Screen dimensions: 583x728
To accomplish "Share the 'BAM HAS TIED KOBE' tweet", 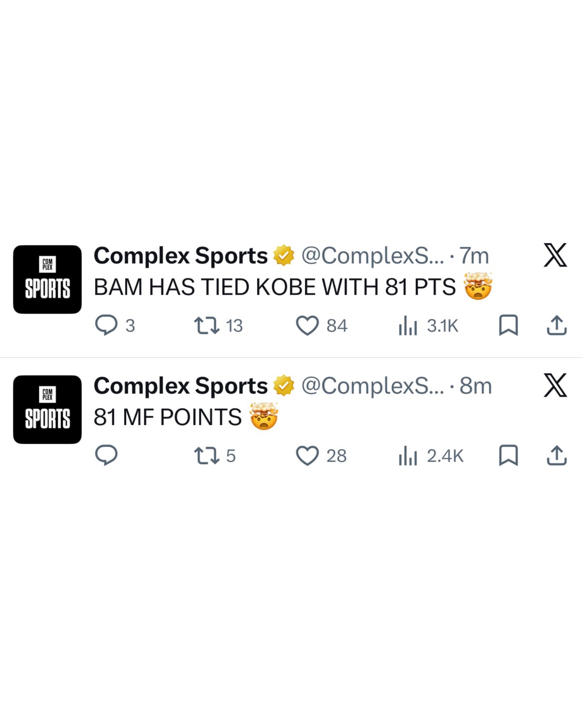I will pos(557,326).
